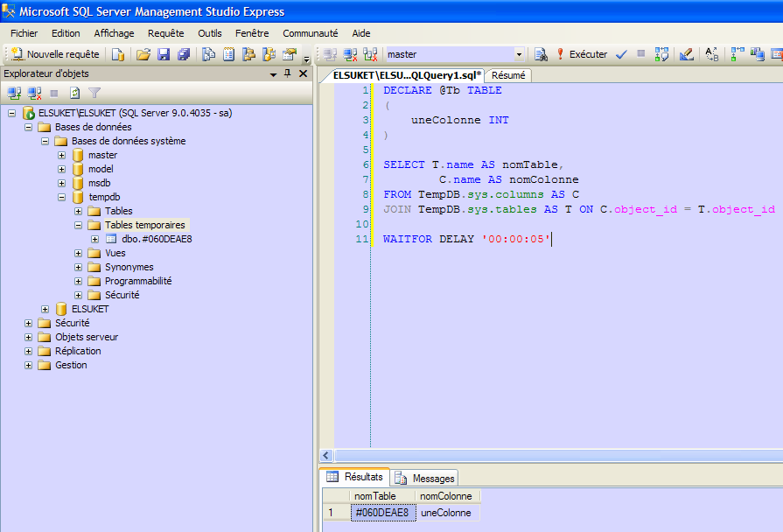
Task: Select the #060DEAE8 cell in results grid
Action: click(x=381, y=513)
